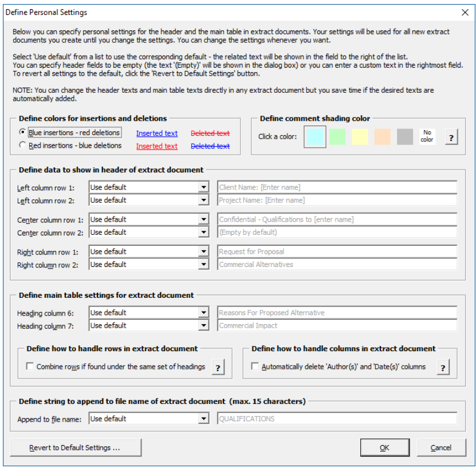Confirm settings with OK button
Image resolution: width=476 pixels, height=468 pixels.
pos(384,448)
